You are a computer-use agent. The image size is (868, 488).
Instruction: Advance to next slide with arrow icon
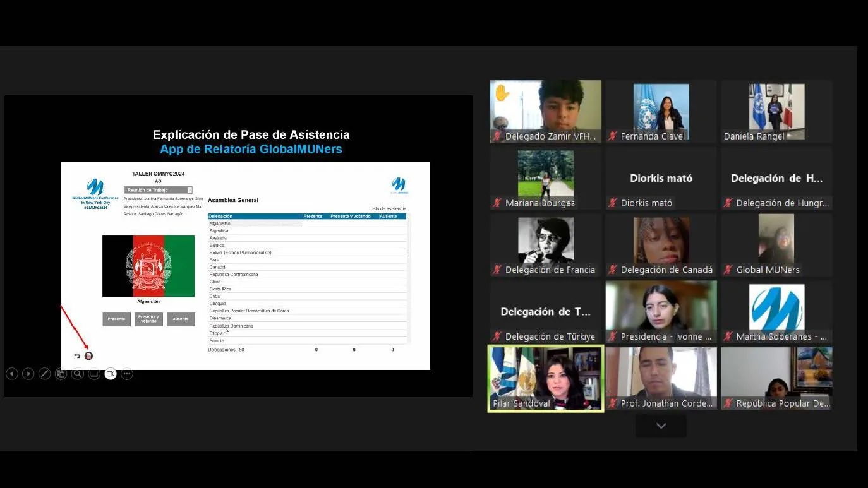point(28,374)
